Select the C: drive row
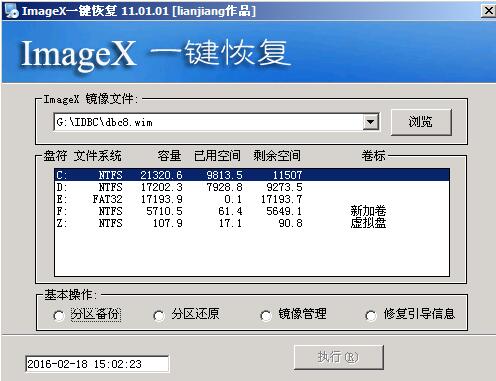 252,175
